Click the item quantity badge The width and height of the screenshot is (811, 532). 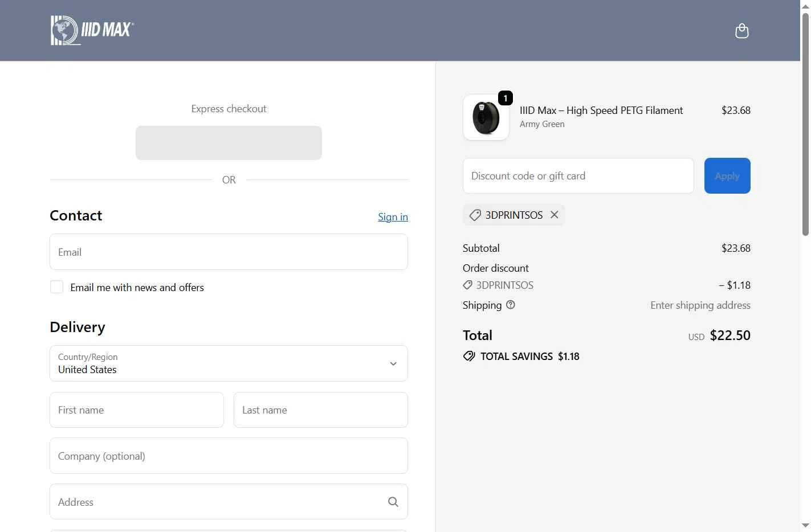506,98
